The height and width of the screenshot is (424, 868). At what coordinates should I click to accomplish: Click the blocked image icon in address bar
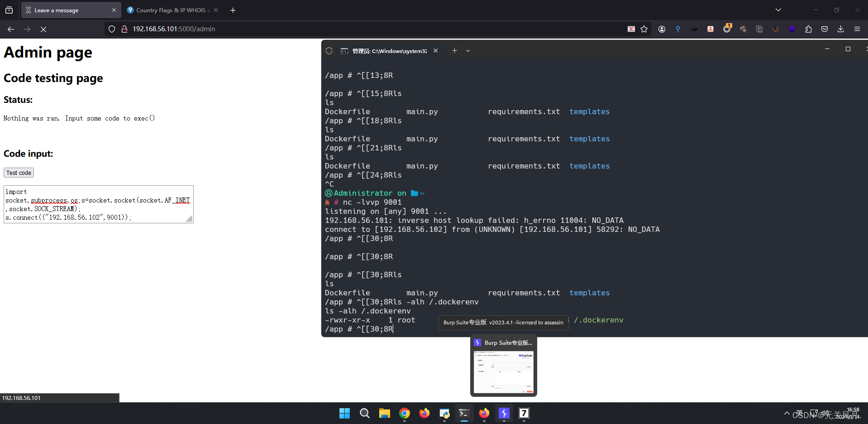coord(631,29)
